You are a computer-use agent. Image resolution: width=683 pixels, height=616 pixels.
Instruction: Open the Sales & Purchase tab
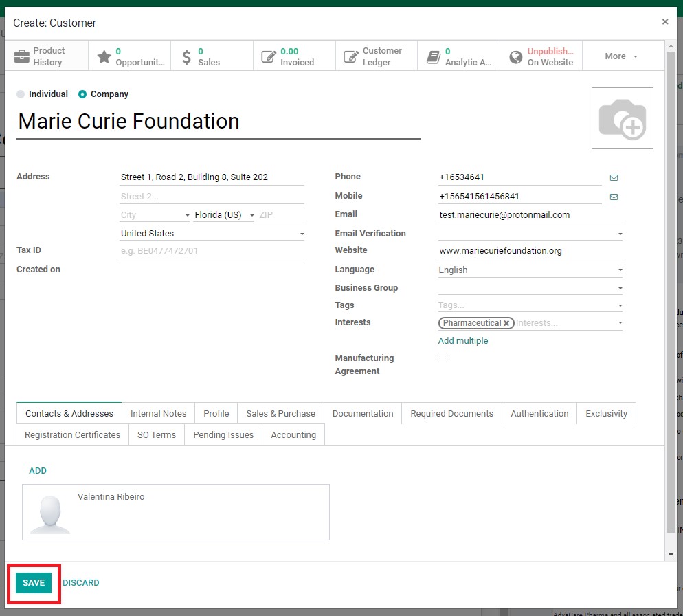pos(280,413)
